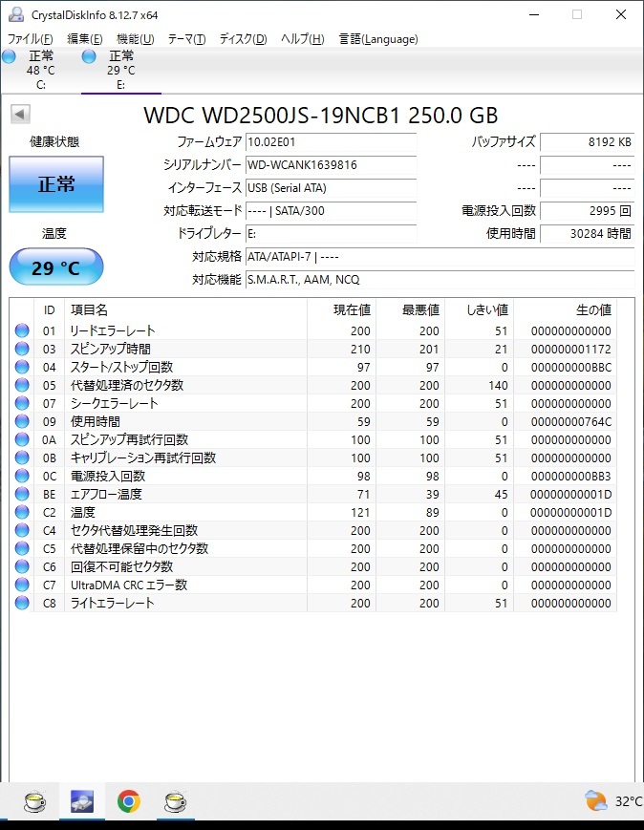This screenshot has height=830, width=644.
Task: Open the ファイル(F) menu
Action: pos(31,38)
